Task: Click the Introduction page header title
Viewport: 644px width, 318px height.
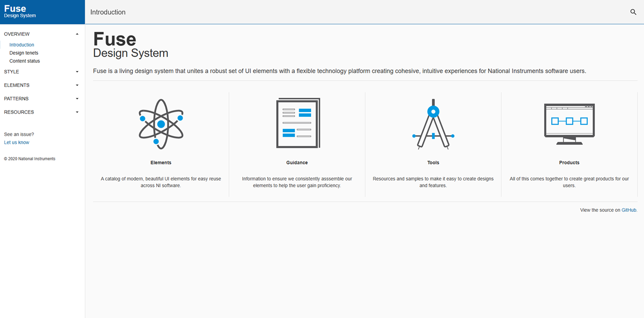Action: point(108,12)
